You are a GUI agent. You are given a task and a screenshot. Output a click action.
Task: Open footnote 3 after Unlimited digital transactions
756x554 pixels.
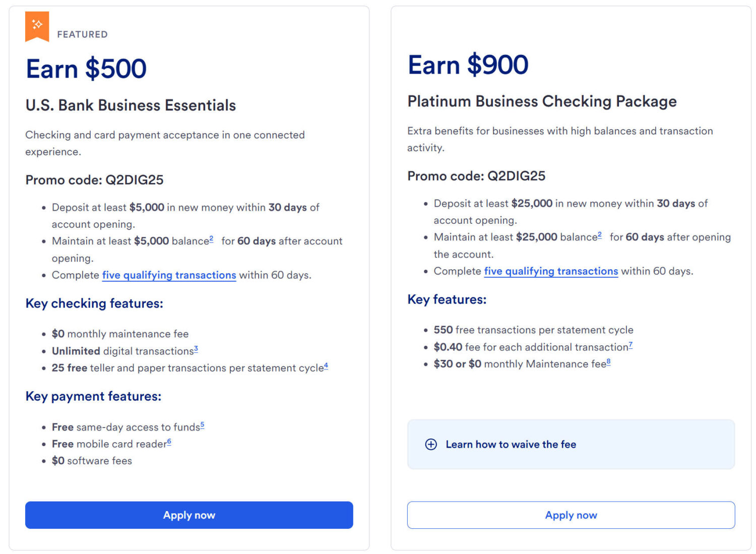pyautogui.click(x=196, y=348)
